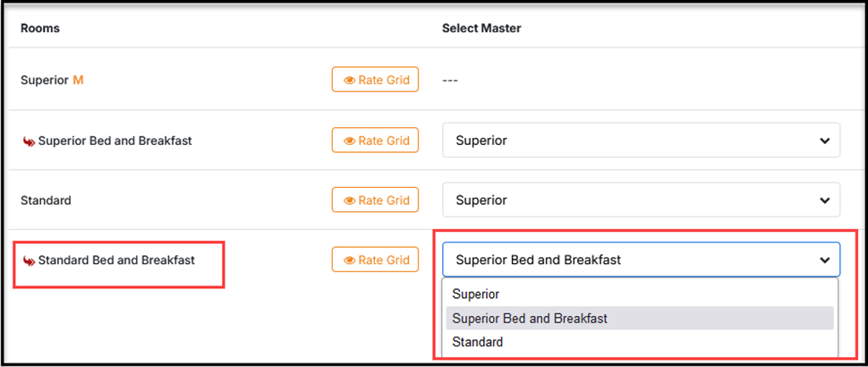868x367 pixels.
Task: Click the red arrow beside Superior Bed and Breakfast
Action: pyautogui.click(x=29, y=141)
